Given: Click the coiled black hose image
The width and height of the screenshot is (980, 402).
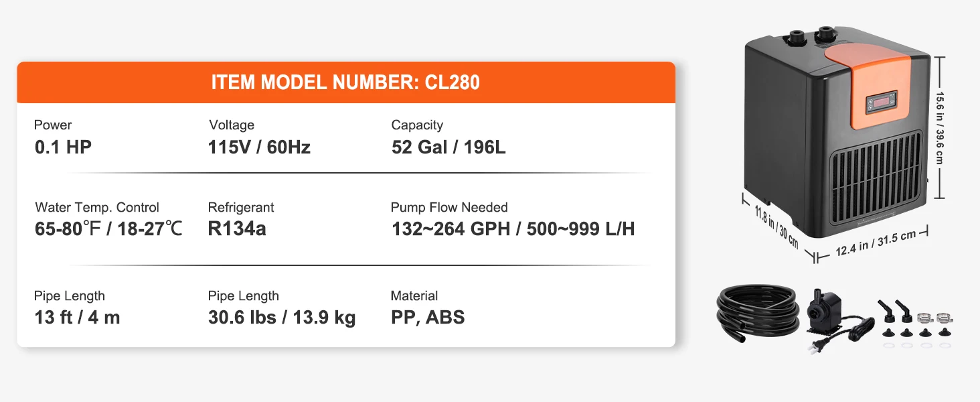Looking at the screenshot, I should pyautogui.click(x=758, y=311).
